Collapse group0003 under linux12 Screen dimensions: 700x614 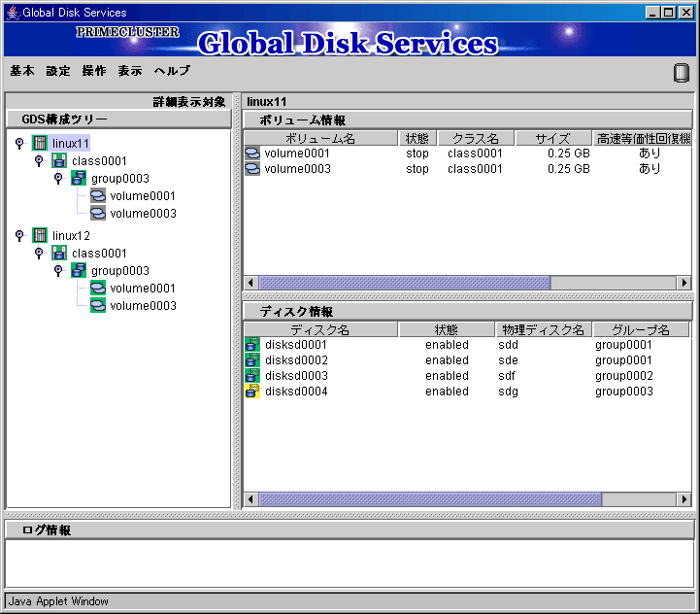click(58, 270)
